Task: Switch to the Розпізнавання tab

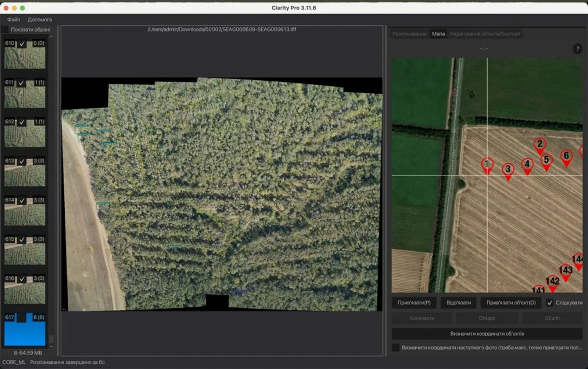Action: point(409,33)
